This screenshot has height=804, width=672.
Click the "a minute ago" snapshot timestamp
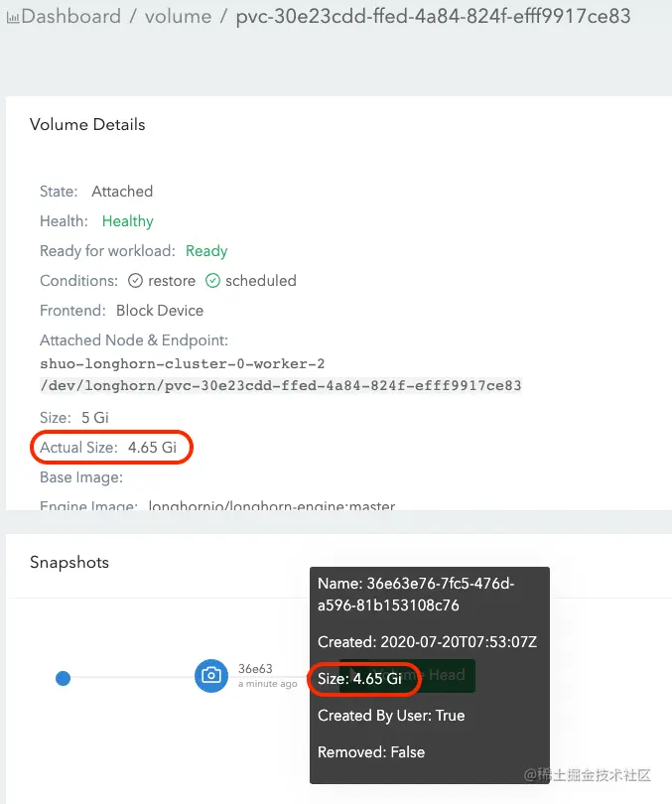(x=268, y=684)
